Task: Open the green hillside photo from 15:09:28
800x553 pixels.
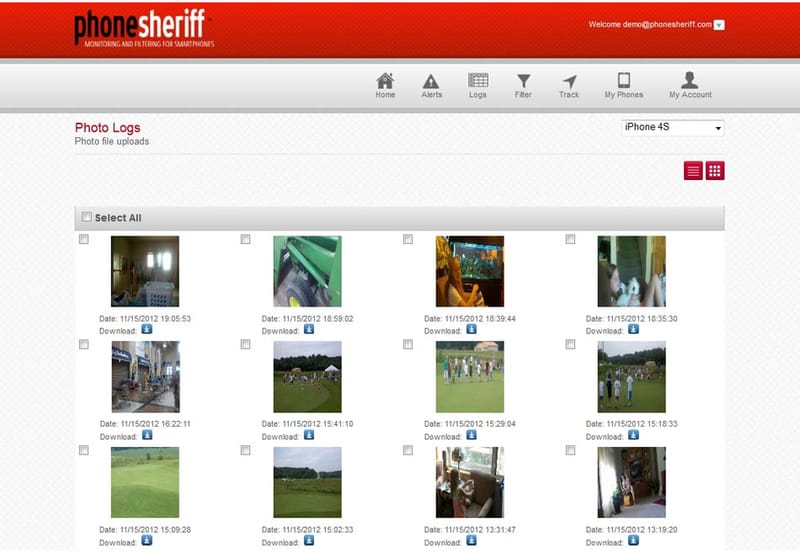Action: tap(145, 482)
